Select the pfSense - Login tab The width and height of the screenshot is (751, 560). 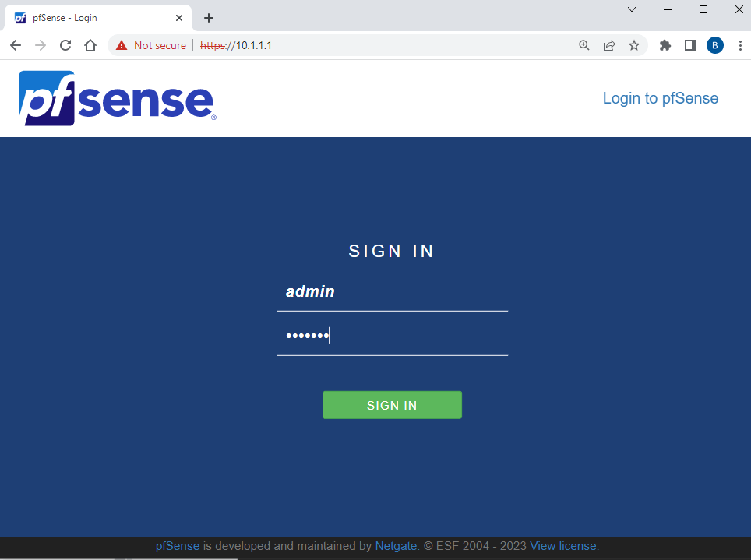[98, 18]
